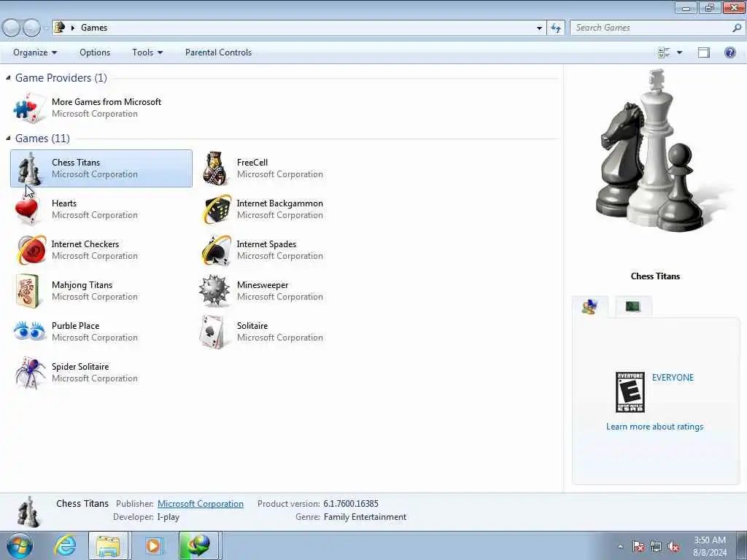
Task: Click the Action Center flag tray icon
Action: pyautogui.click(x=638, y=546)
